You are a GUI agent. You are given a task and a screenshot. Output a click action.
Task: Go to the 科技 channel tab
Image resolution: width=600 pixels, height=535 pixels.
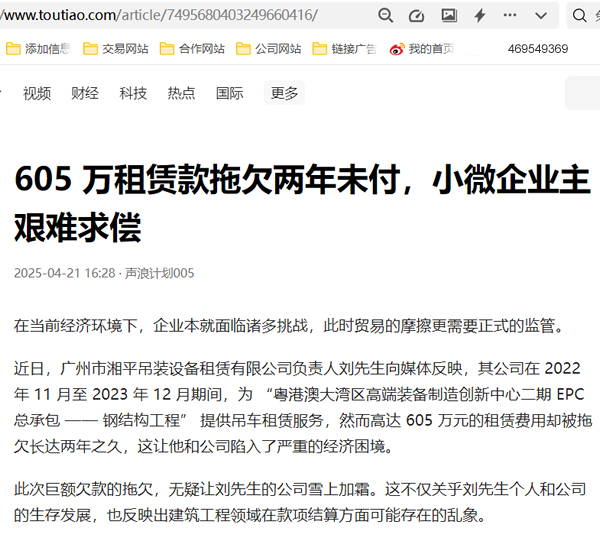(133, 93)
